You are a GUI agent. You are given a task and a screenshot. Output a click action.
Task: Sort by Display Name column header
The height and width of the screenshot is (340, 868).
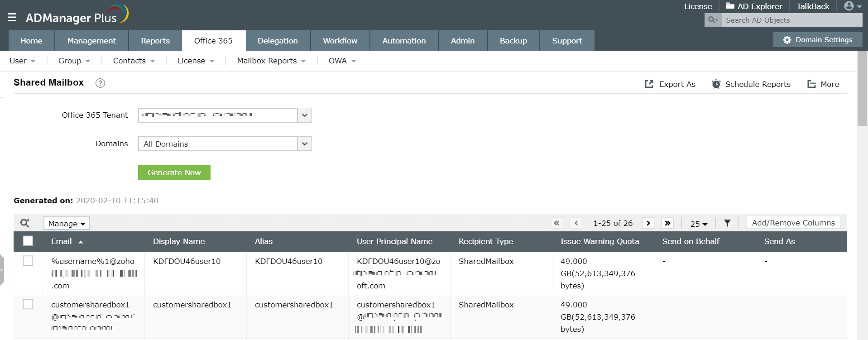point(179,241)
